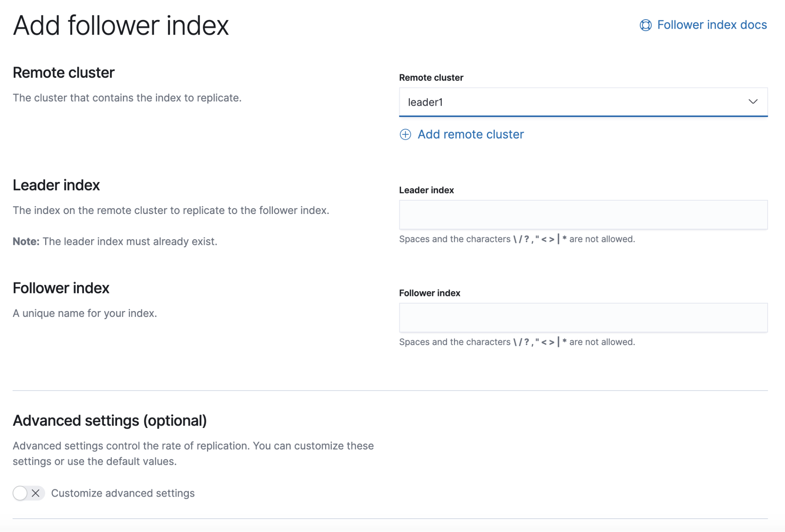The height and width of the screenshot is (532, 785).
Task: Select the circled plus symbol above Leader index section
Action: point(405,134)
